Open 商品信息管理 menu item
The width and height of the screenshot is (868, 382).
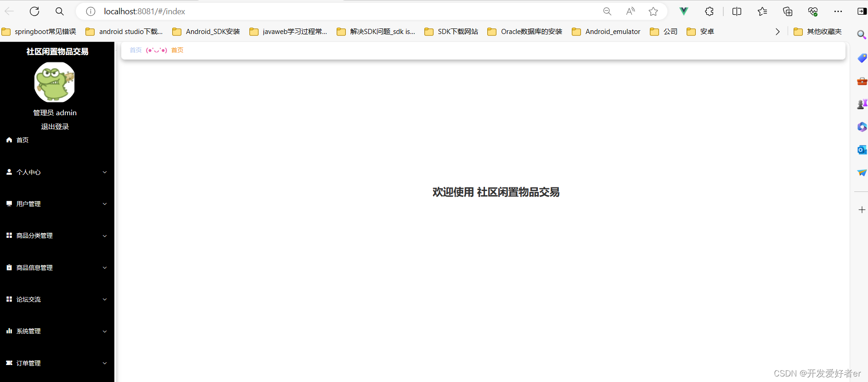[x=57, y=268]
